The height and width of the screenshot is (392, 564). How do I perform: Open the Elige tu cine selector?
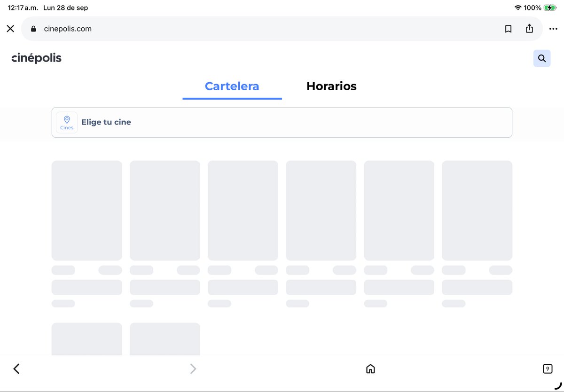[x=282, y=122]
